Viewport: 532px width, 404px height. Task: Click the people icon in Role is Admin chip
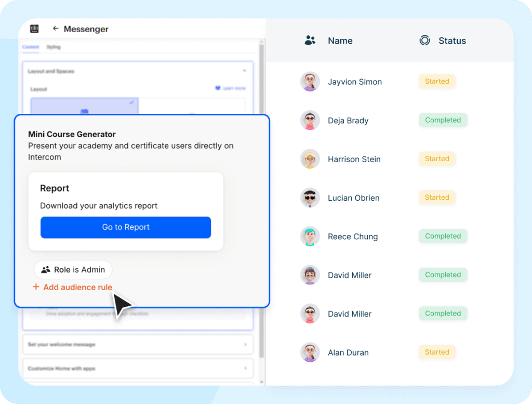point(46,269)
